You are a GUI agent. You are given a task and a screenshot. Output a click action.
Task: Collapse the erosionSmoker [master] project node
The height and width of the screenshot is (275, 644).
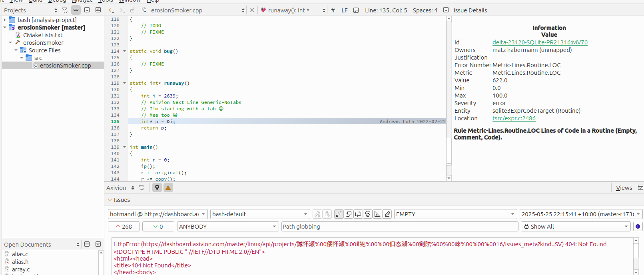pos(5,27)
